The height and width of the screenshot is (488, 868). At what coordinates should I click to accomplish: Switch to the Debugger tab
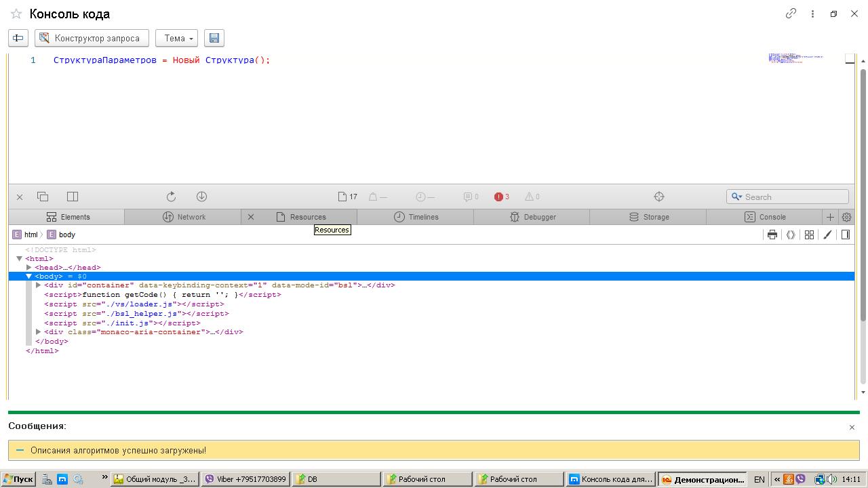532,217
